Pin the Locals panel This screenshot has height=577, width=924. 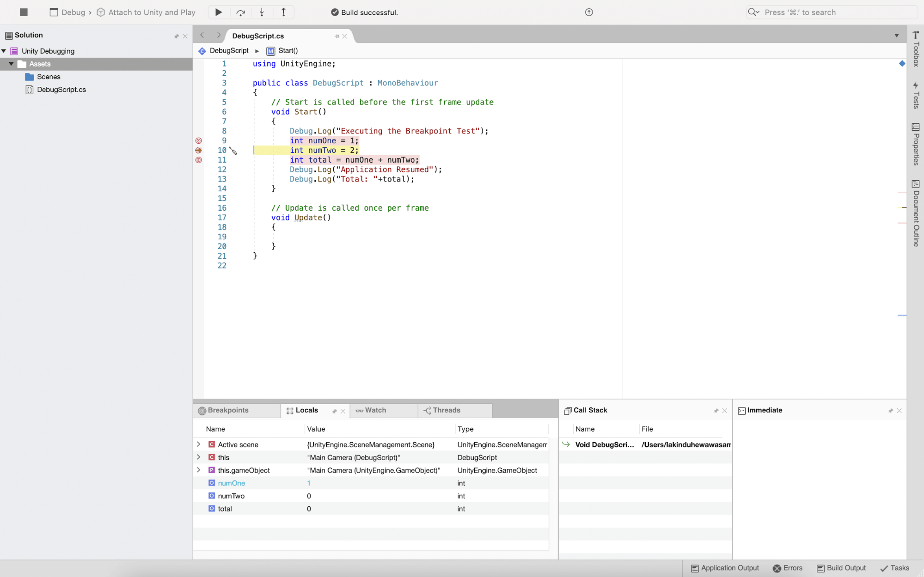coord(335,410)
